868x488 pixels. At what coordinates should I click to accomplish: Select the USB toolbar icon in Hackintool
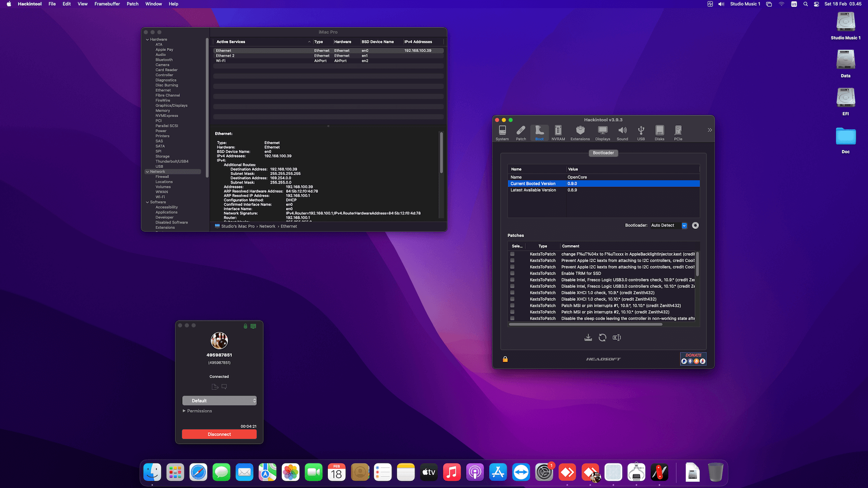click(x=641, y=133)
